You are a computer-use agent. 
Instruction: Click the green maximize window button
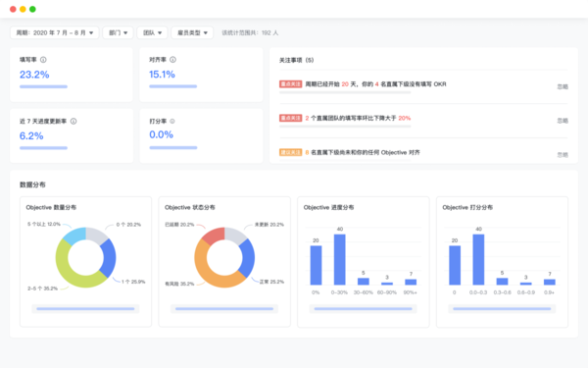click(32, 9)
